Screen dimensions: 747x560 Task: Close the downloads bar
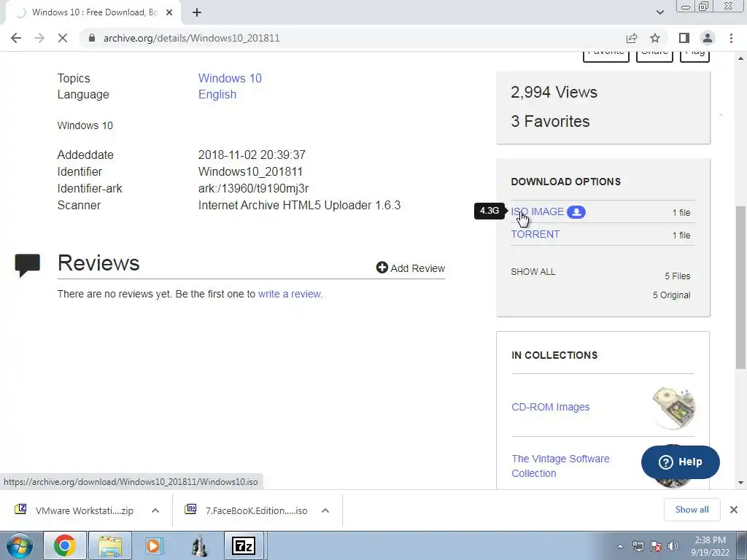click(734, 510)
